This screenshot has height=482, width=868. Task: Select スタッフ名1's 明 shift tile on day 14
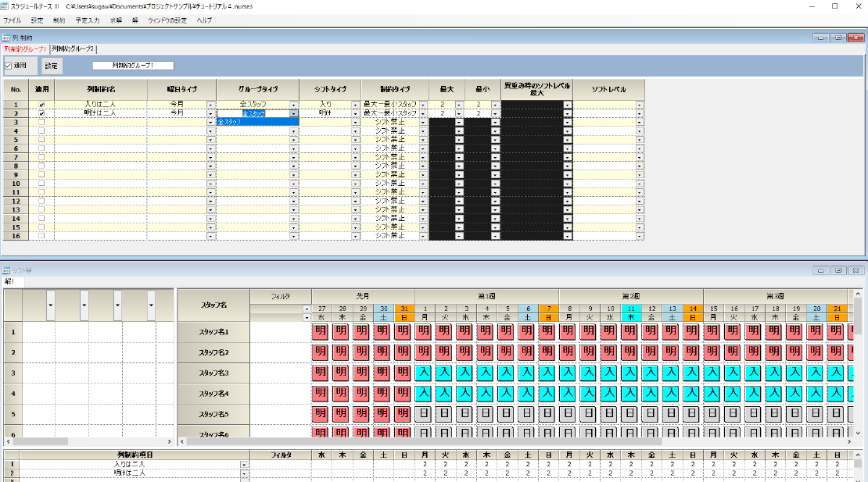(x=691, y=332)
